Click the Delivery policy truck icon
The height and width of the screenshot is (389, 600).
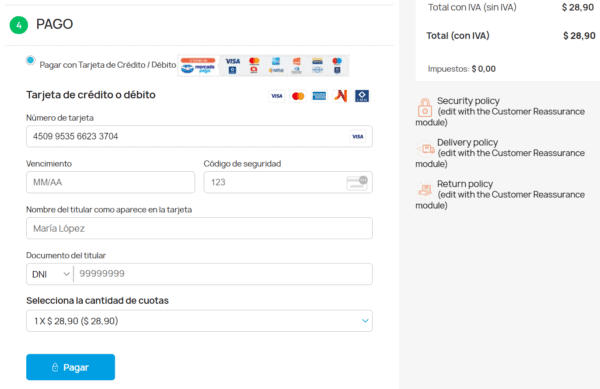pos(425,149)
